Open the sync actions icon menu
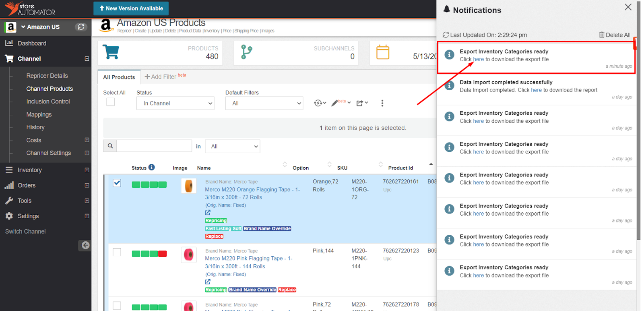 (x=320, y=103)
